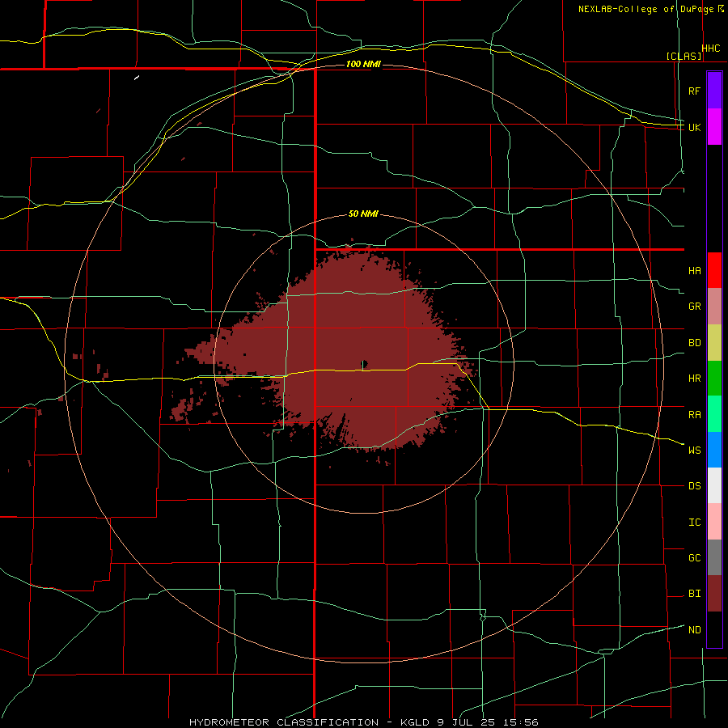728x728 pixels.
Task: Click the DS white legend swatch
Action: pyautogui.click(x=714, y=485)
